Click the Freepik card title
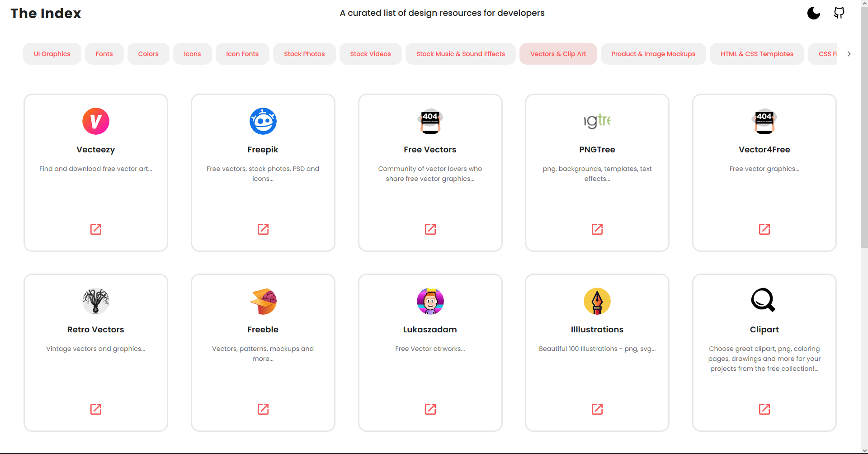Image resolution: width=868 pixels, height=454 pixels. coord(263,150)
